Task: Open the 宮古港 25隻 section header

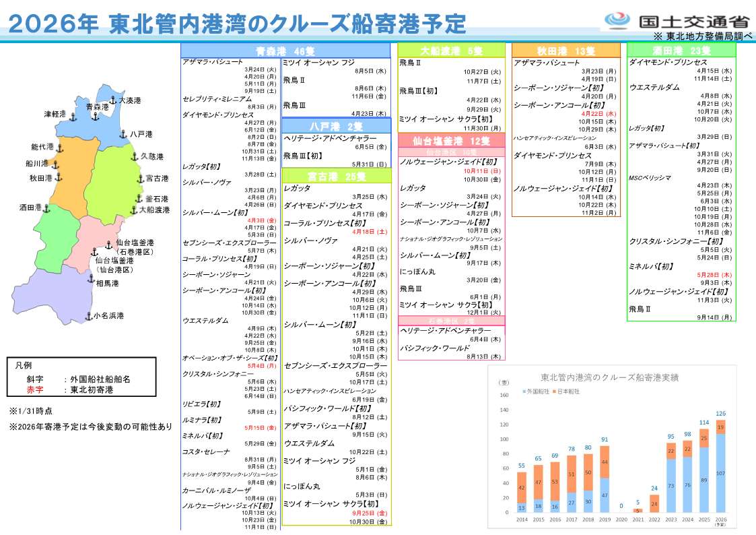Action: point(337,176)
